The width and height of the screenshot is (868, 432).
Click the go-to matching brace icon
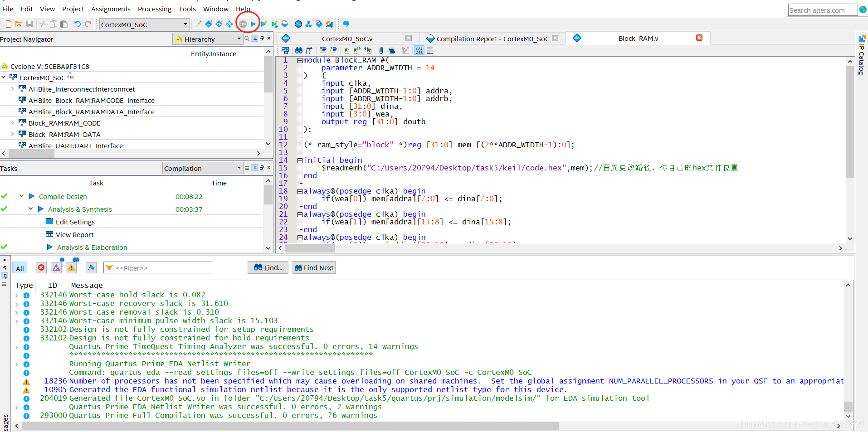(309, 50)
